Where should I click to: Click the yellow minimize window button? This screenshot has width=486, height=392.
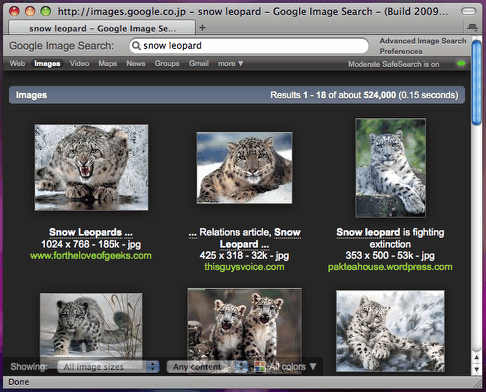point(30,11)
